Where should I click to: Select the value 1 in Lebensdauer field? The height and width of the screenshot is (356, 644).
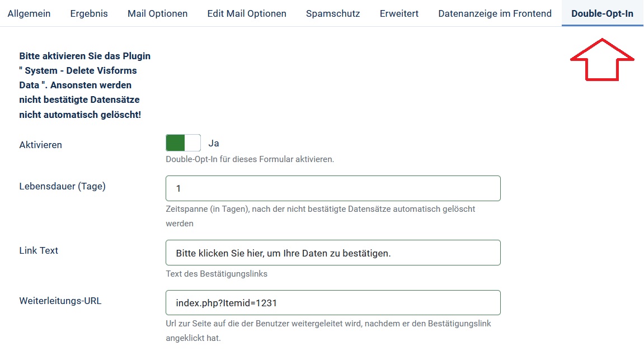point(177,188)
